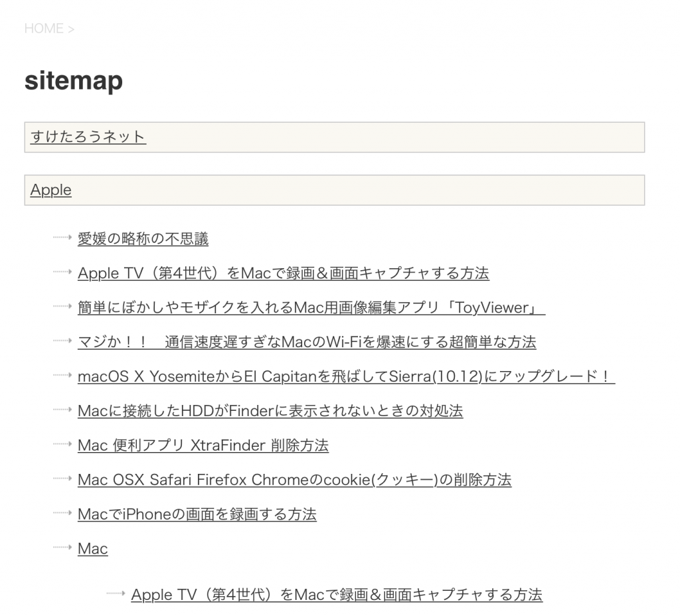This screenshot has width=680, height=616.
Task: Click the arrow bullet beside the ToyViewer article
Action: click(x=62, y=306)
